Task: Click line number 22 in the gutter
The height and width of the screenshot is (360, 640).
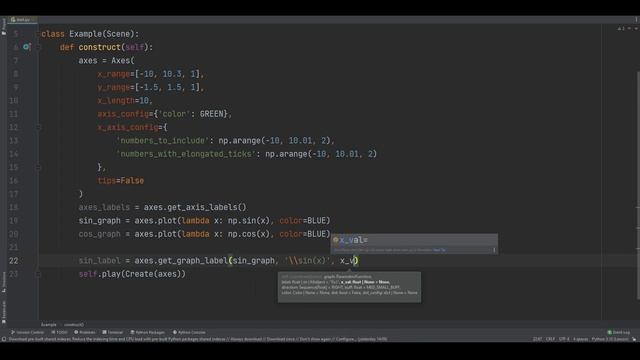Action: point(13,261)
